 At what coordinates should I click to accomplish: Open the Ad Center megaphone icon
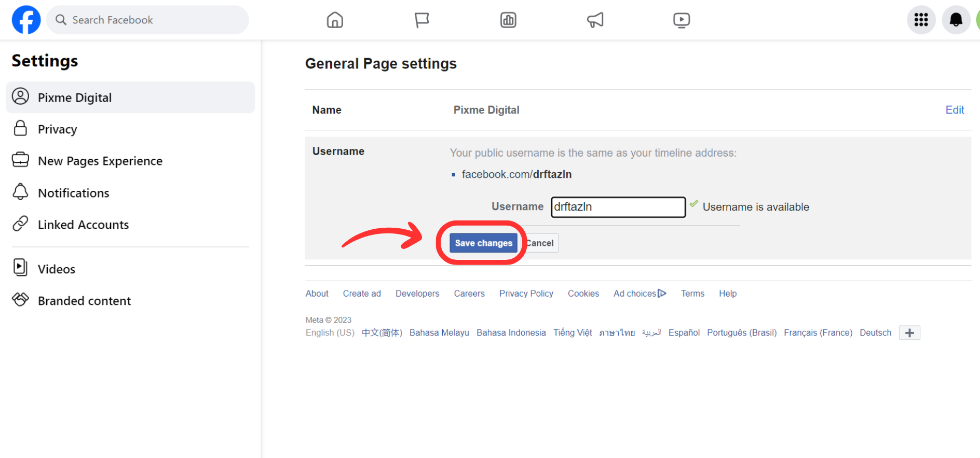(x=595, y=20)
